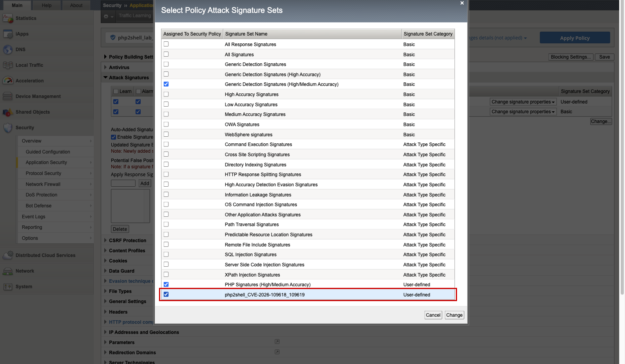Open the Acceleration gauge icon
Viewport: 625px width, 364px height.
tap(8, 81)
